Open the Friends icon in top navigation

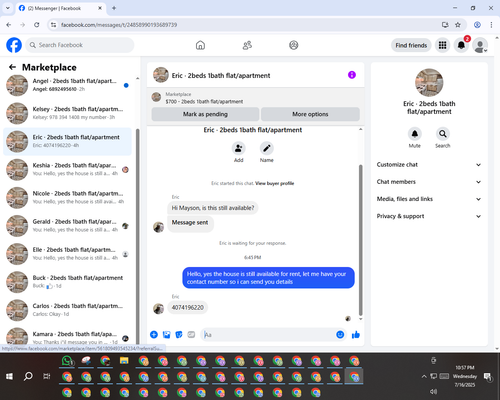(247, 45)
